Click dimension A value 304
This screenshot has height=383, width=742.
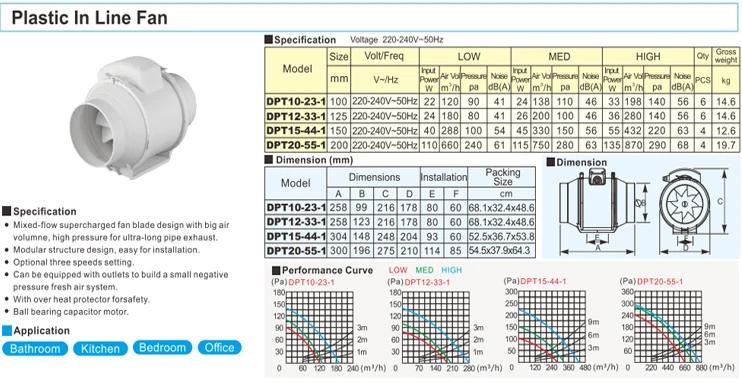338,236
